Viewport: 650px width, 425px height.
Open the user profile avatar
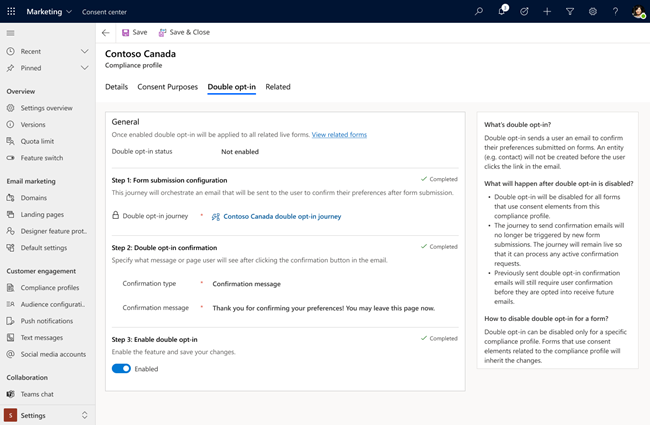pyautogui.click(x=638, y=12)
